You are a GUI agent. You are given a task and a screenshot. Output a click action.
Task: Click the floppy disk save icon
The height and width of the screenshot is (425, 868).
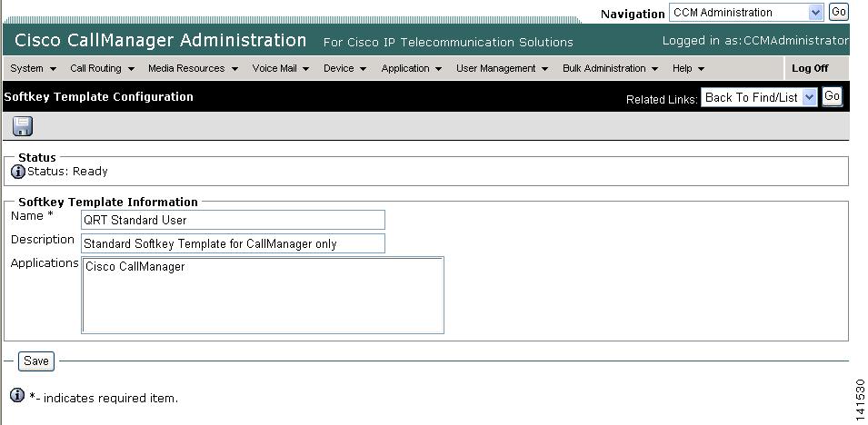point(23,126)
